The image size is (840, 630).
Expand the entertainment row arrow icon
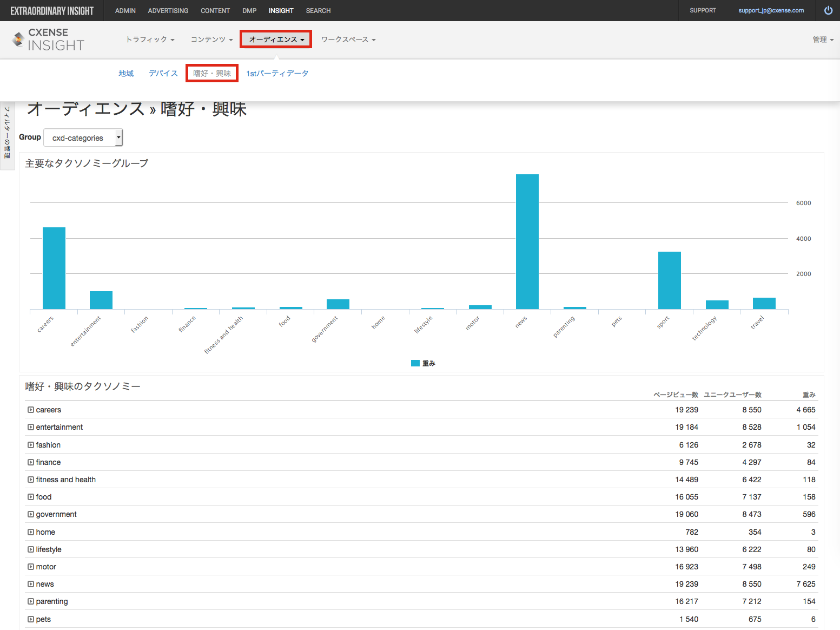[31, 427]
